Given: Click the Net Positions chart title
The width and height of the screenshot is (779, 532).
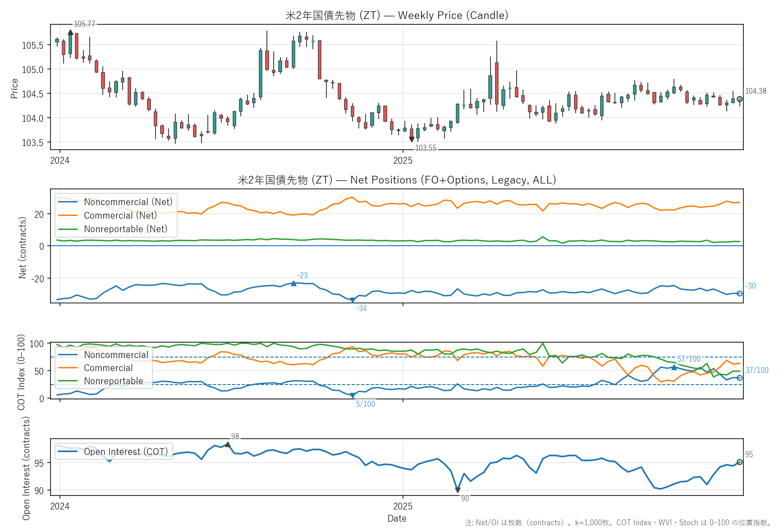Looking at the screenshot, I should (x=397, y=180).
